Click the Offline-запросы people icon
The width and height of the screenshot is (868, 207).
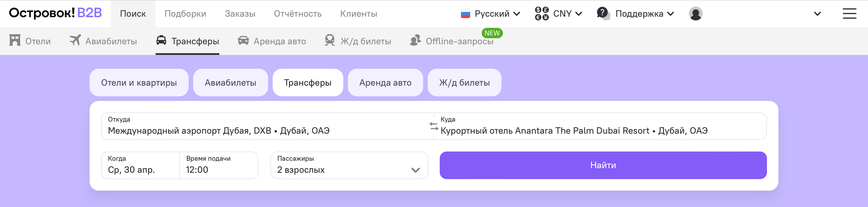415,40
